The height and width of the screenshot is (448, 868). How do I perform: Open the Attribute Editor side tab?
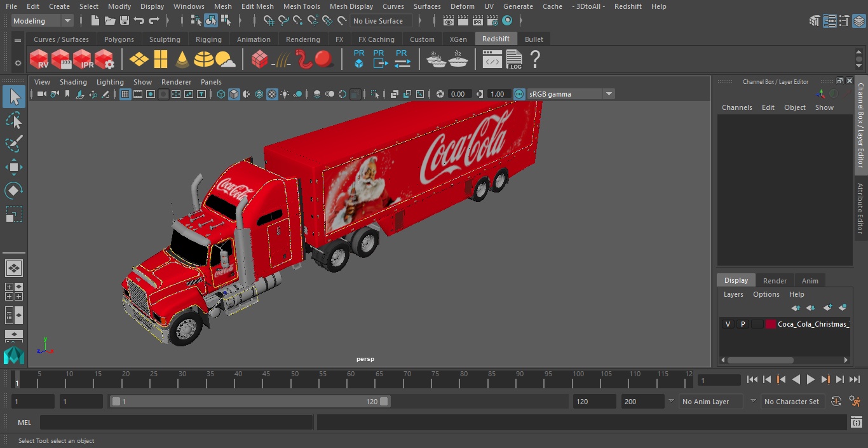[x=861, y=209]
